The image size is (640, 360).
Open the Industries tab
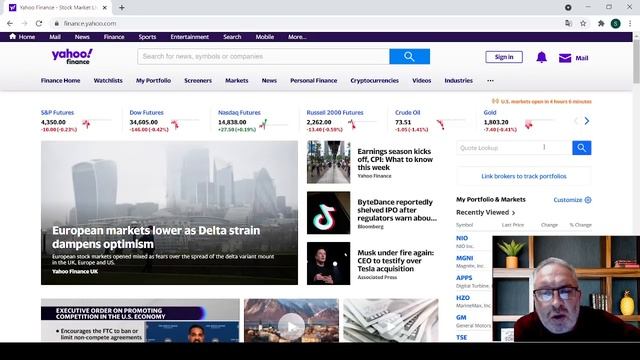click(x=458, y=80)
